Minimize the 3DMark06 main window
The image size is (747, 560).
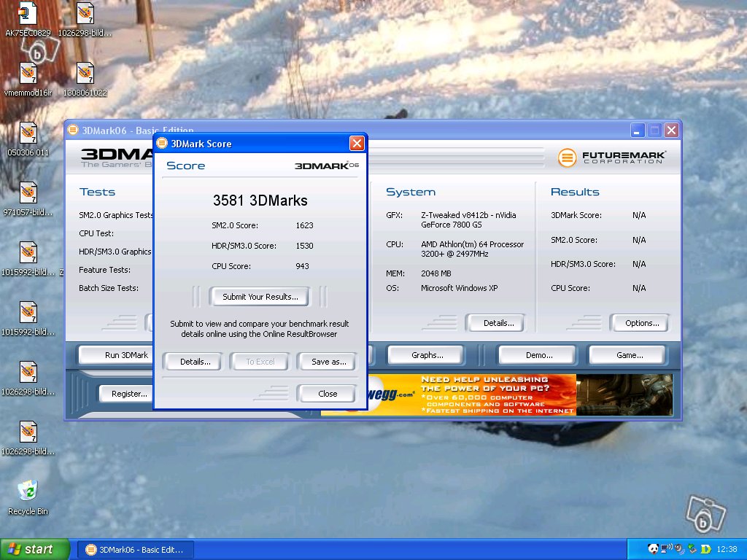click(638, 130)
